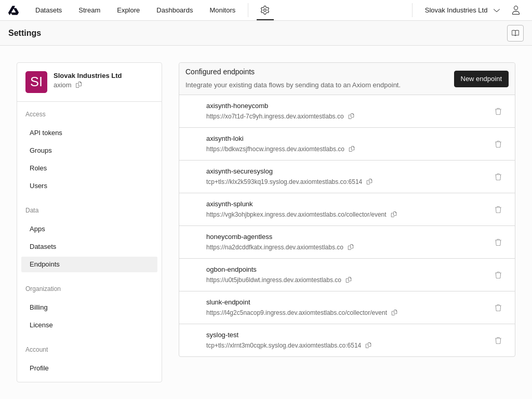
Task: Delete the honeycomb-agentless endpoint
Action: point(498,243)
